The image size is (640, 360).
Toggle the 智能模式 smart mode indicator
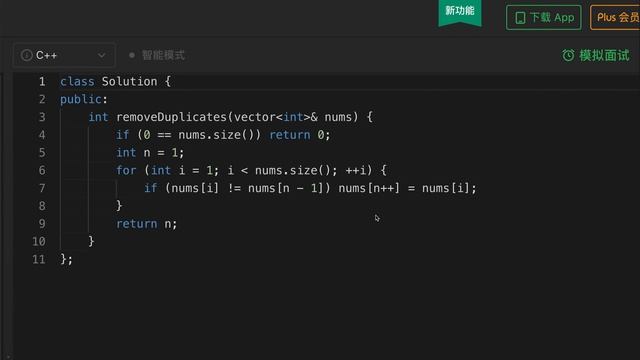click(157, 55)
